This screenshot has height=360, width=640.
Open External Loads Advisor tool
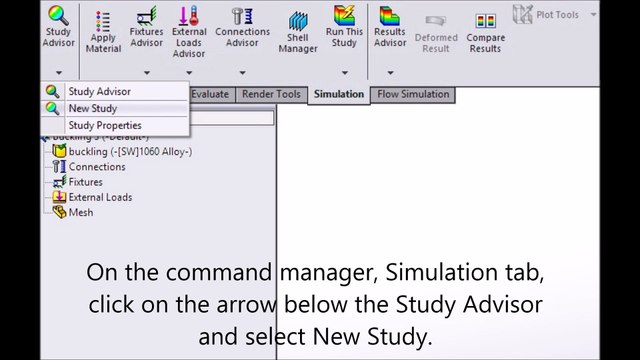coord(189,32)
